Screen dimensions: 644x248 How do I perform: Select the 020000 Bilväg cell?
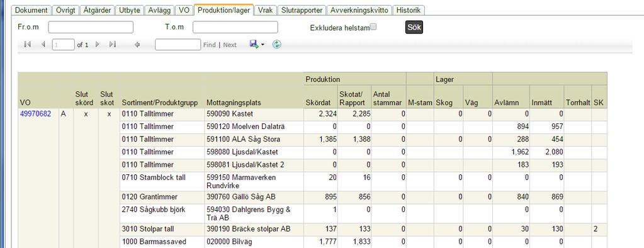point(254,242)
